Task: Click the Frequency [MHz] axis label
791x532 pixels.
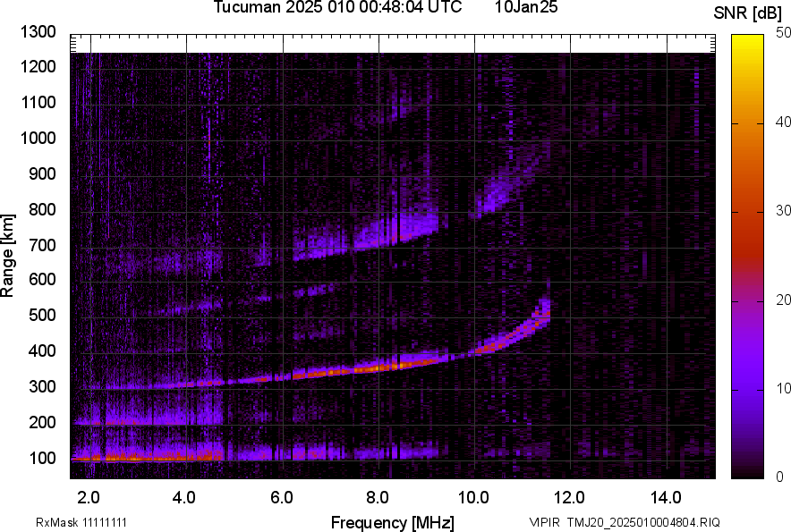Action: pyautogui.click(x=392, y=522)
